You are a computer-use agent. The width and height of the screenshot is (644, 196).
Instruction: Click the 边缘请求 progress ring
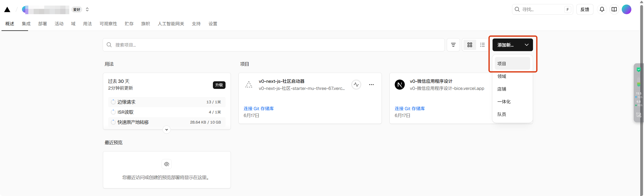pos(113,102)
